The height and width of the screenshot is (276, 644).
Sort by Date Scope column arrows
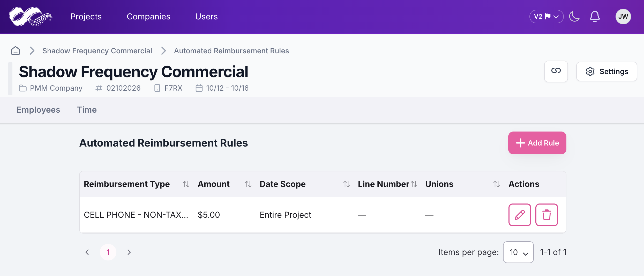click(x=347, y=184)
